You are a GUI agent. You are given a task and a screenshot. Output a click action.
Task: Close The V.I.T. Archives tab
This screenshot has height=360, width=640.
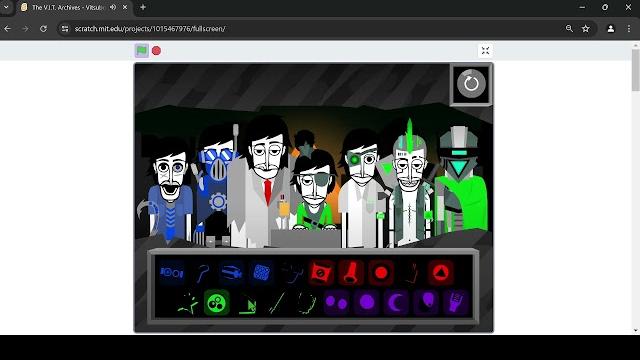point(125,7)
